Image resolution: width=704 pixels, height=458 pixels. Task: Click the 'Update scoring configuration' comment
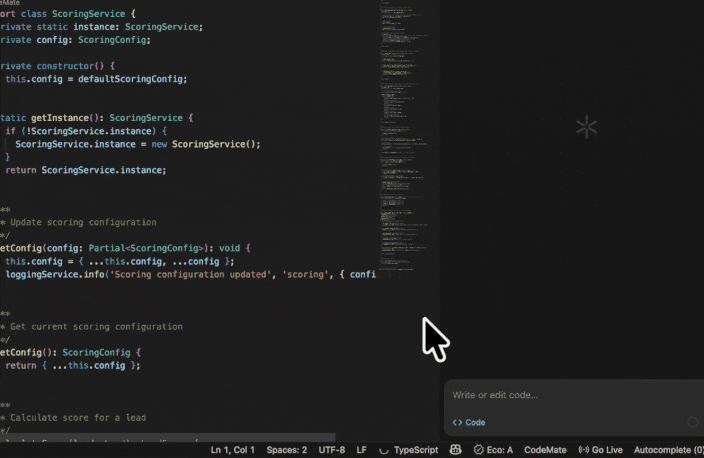coord(83,222)
